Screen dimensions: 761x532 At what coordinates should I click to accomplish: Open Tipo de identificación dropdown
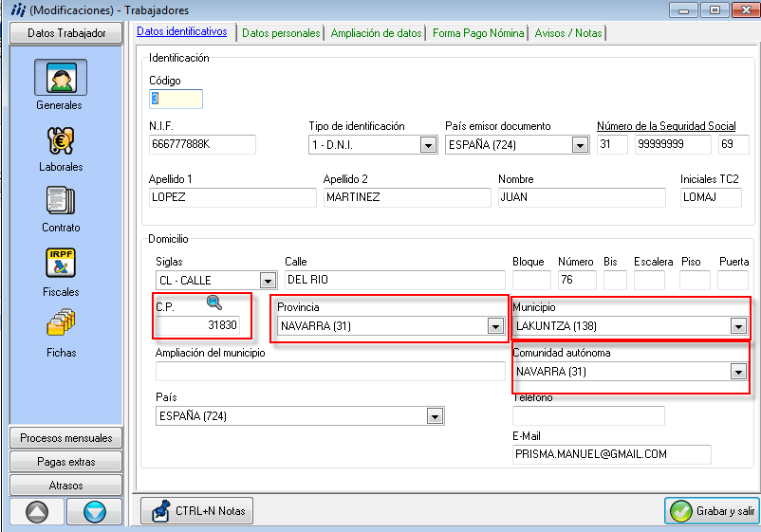pos(428,145)
